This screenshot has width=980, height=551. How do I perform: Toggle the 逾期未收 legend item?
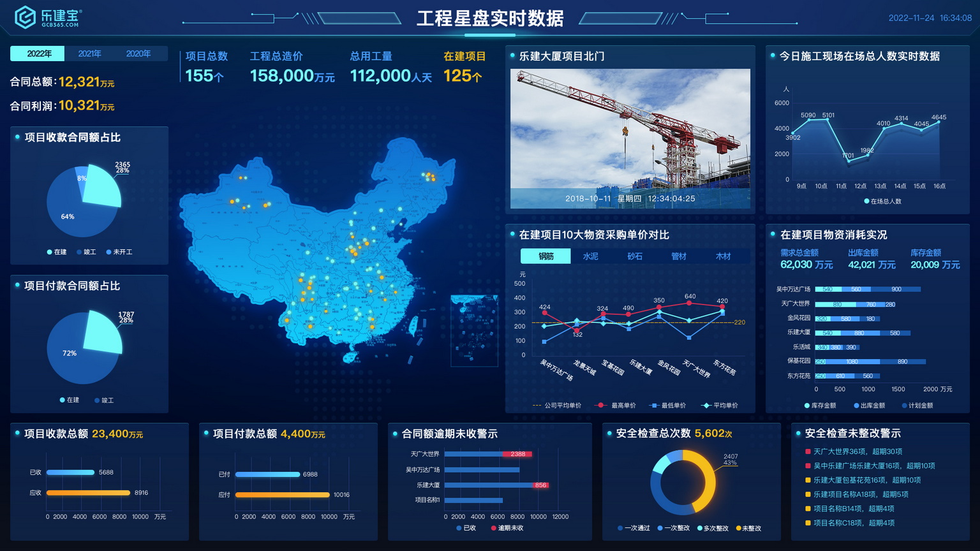pyautogui.click(x=507, y=528)
